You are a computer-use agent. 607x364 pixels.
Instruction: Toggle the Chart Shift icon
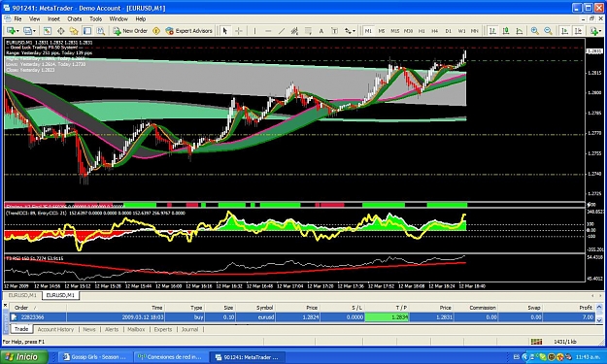578,31
